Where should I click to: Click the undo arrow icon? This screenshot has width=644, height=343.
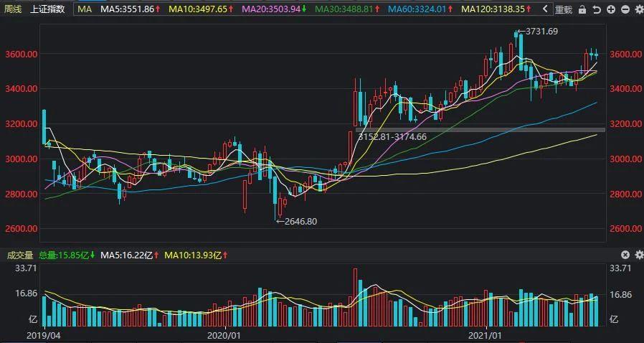[x=595, y=9]
